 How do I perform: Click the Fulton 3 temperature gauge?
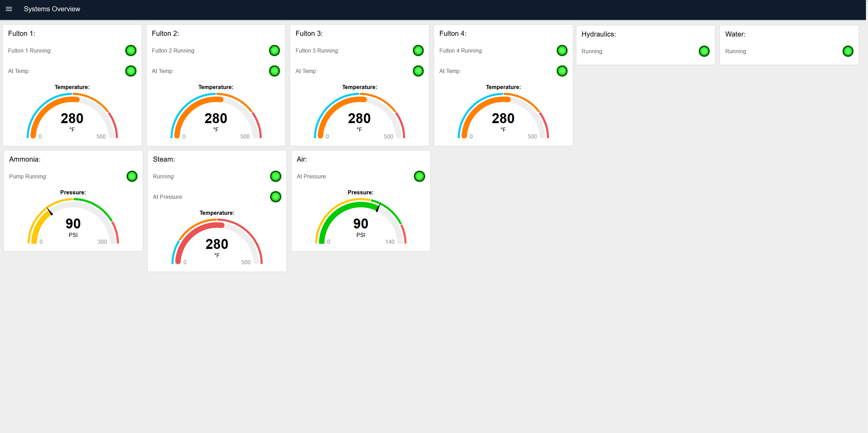click(x=360, y=116)
